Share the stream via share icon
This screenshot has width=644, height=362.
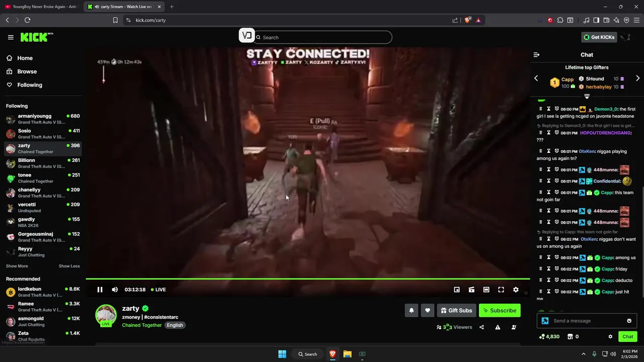[x=481, y=327]
